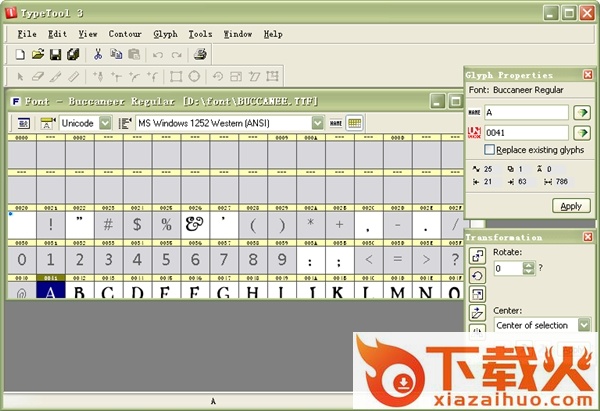Copy with the copy icon
This screenshot has width=600, height=411.
click(x=116, y=54)
